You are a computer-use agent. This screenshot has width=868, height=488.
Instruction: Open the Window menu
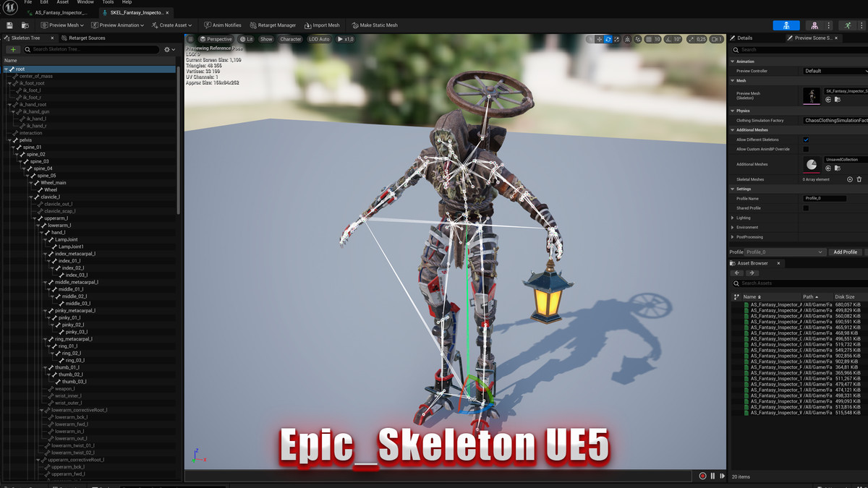pyautogui.click(x=85, y=3)
